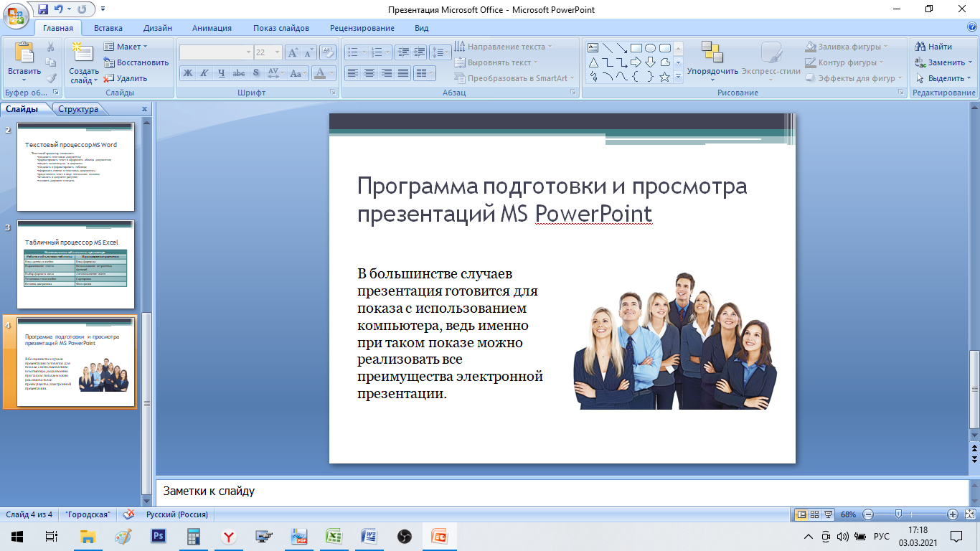
Task: Launch Yandex browser from taskbar
Action: click(x=228, y=536)
